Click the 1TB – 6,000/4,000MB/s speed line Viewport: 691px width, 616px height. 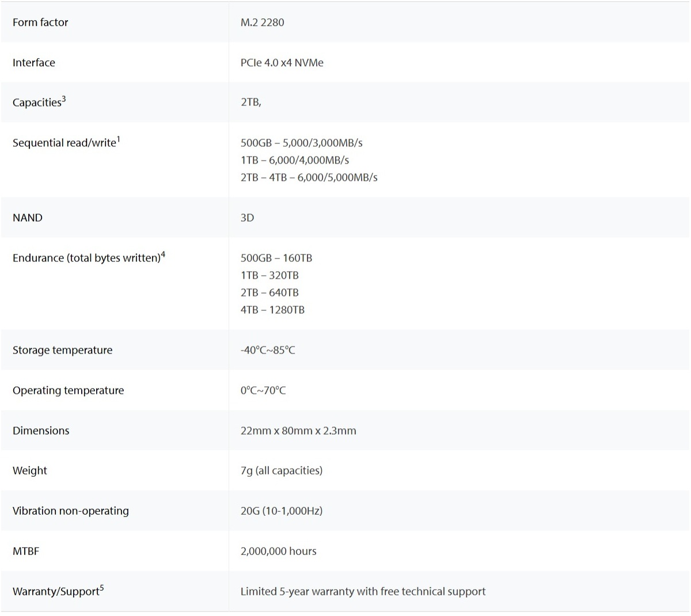click(294, 160)
